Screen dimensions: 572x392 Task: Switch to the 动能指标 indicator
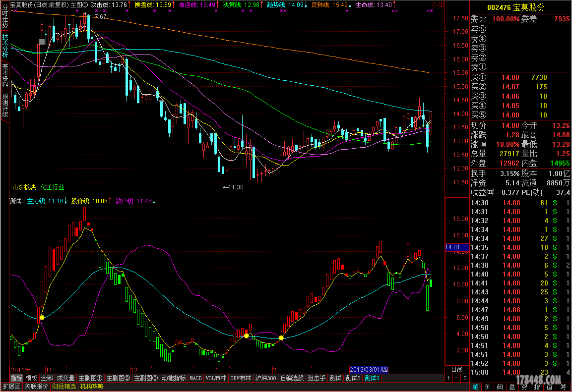pyautogui.click(x=174, y=378)
